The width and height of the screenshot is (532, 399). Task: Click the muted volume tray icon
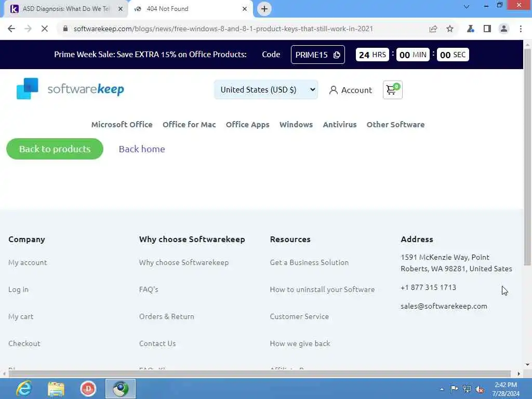[480, 390]
